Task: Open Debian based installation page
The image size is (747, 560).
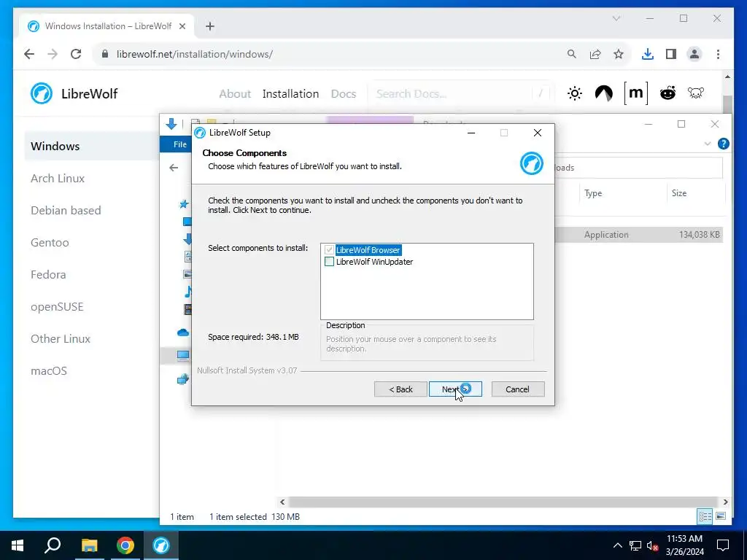Action: coord(66,210)
